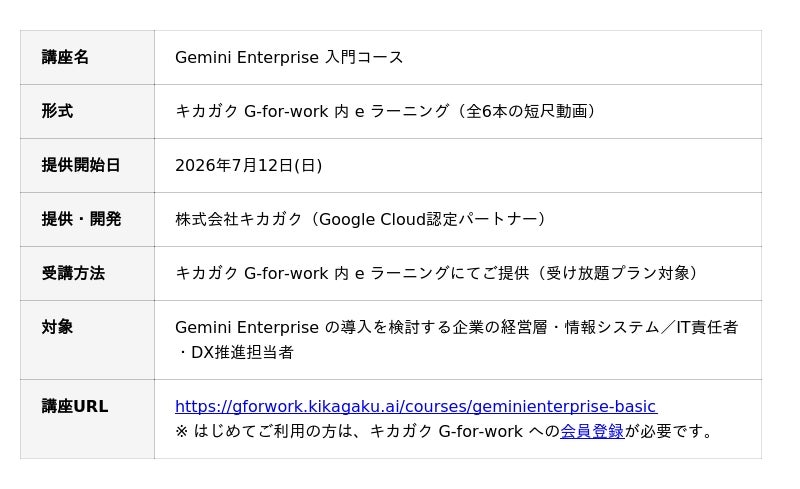Click the 講座URL header cell
The image size is (800, 489).
(87, 419)
